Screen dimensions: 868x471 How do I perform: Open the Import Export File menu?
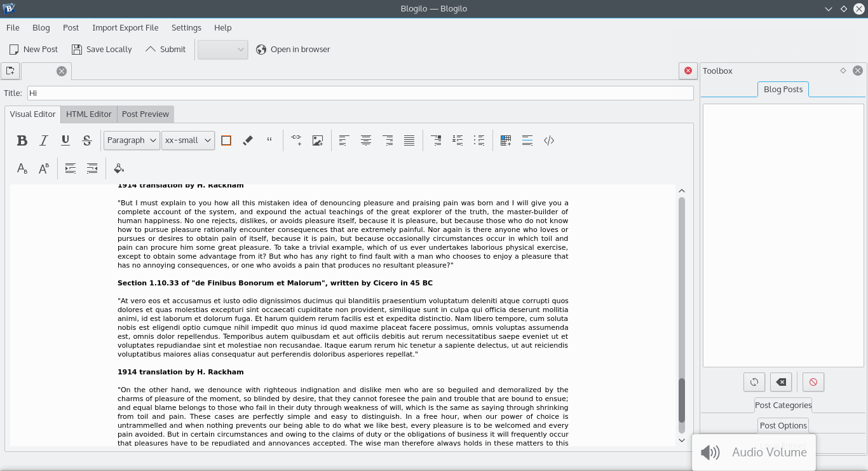coord(125,28)
